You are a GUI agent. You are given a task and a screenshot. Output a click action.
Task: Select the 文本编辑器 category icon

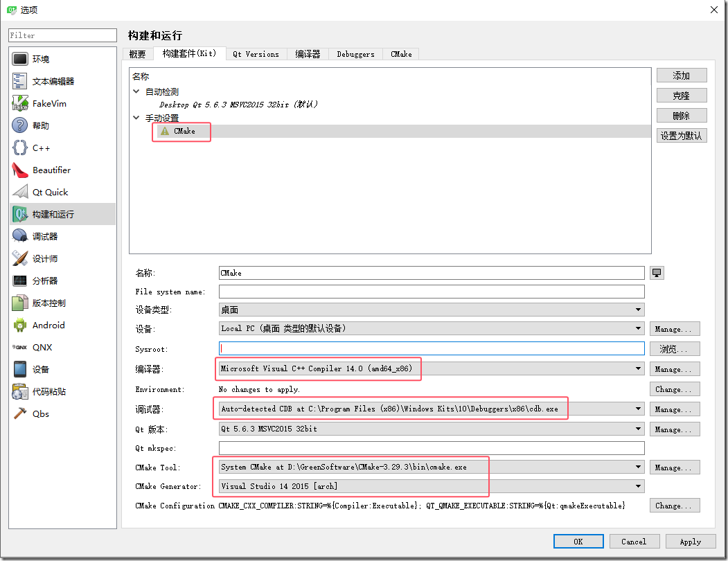tap(19, 81)
